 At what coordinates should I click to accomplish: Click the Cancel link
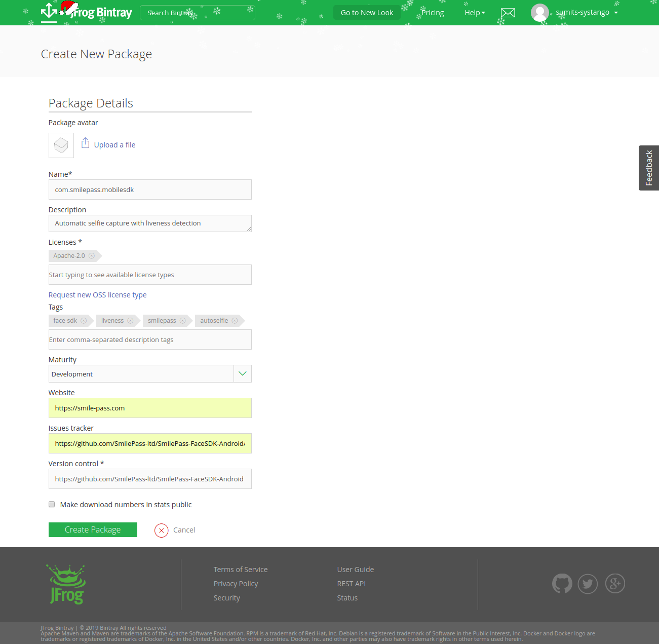point(184,530)
